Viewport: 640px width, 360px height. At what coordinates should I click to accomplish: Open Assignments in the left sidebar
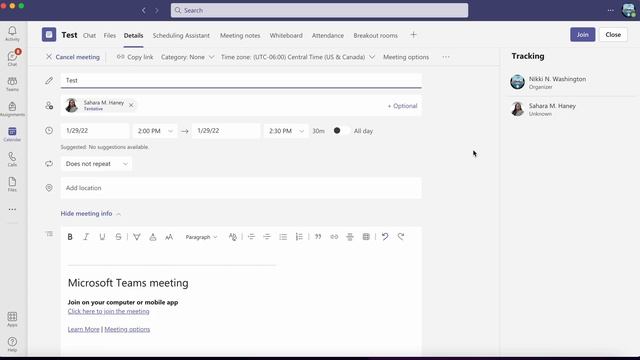(12, 109)
